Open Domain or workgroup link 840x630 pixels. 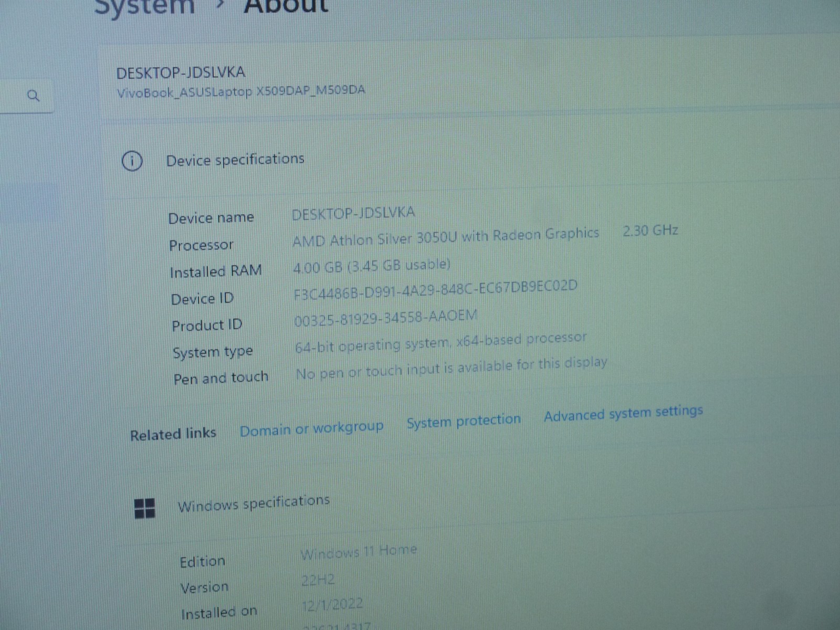pyautogui.click(x=311, y=428)
